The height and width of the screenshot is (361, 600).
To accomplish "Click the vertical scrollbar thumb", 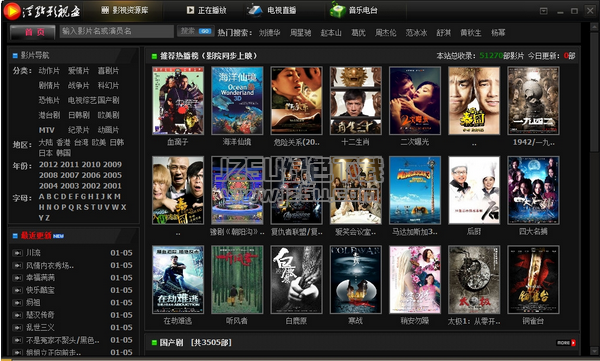I will (x=594, y=92).
